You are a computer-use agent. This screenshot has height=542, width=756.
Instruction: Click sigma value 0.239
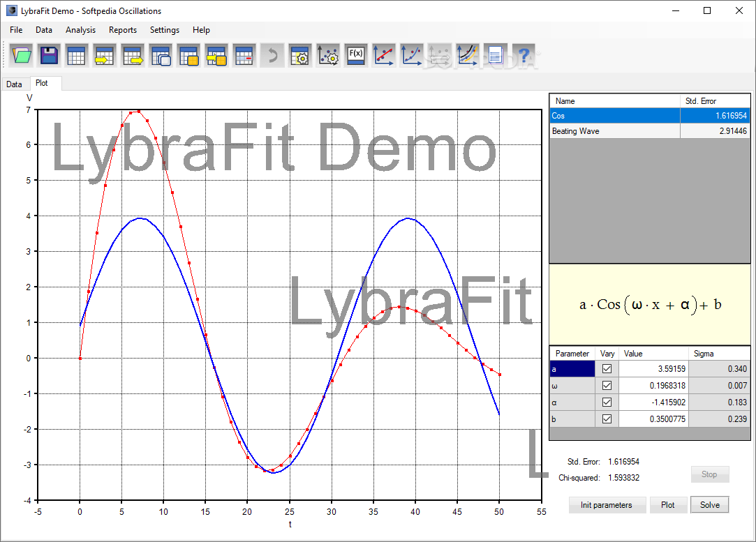720,419
